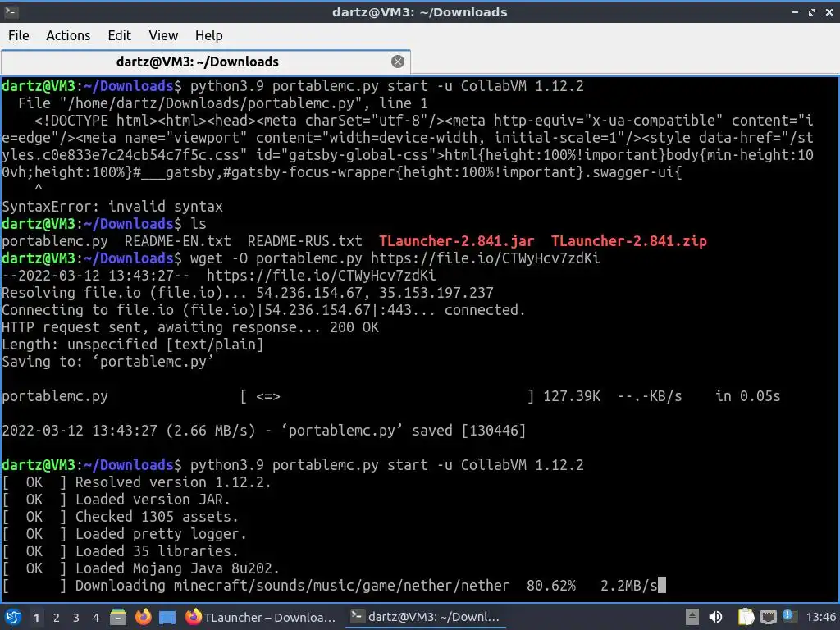Image resolution: width=840 pixels, height=630 pixels.
Task: Minimize the terminal window
Action: 795,11
